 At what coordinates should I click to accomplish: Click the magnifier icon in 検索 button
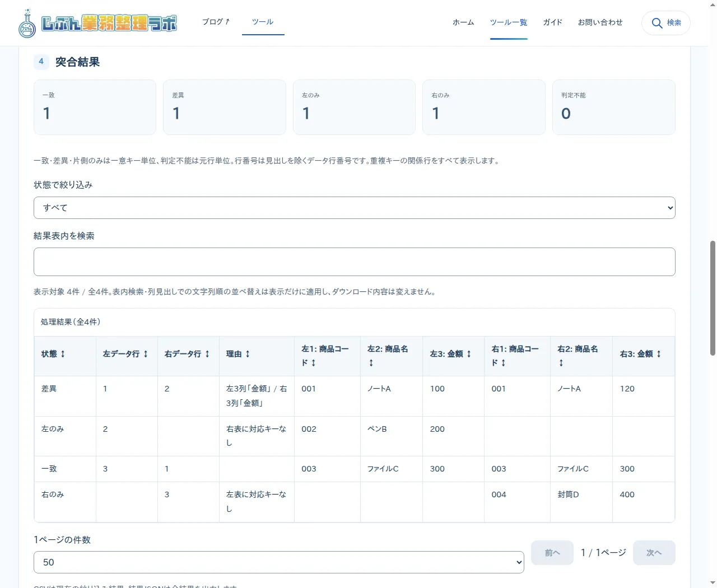[x=657, y=23]
